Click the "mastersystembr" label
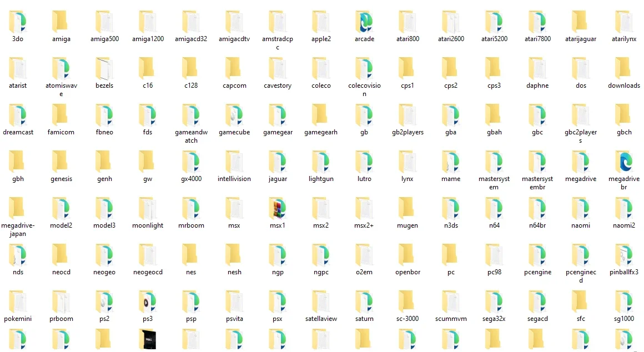644x352 pixels. point(537,183)
